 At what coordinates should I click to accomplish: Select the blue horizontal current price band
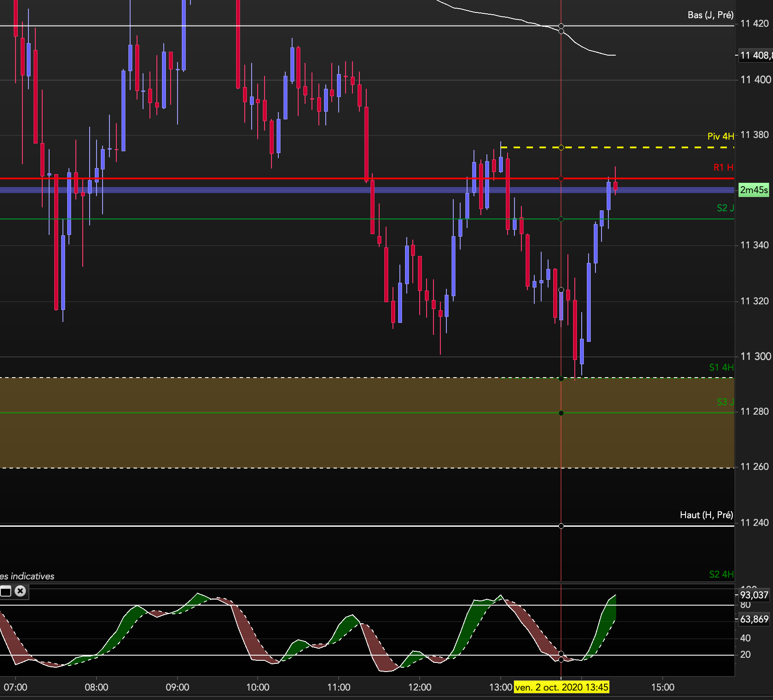[367, 190]
